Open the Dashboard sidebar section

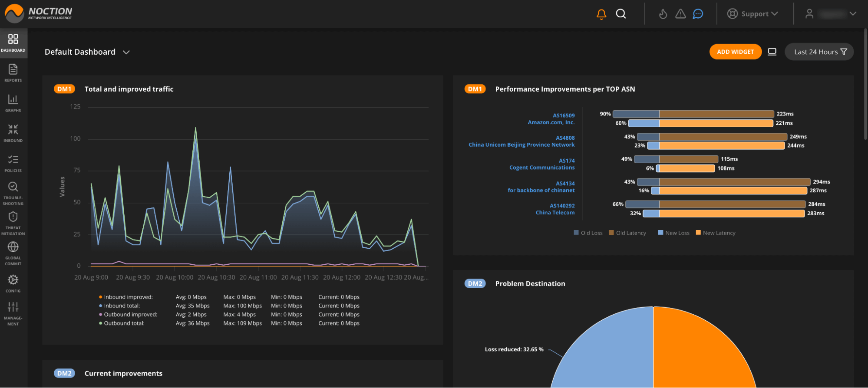click(13, 43)
